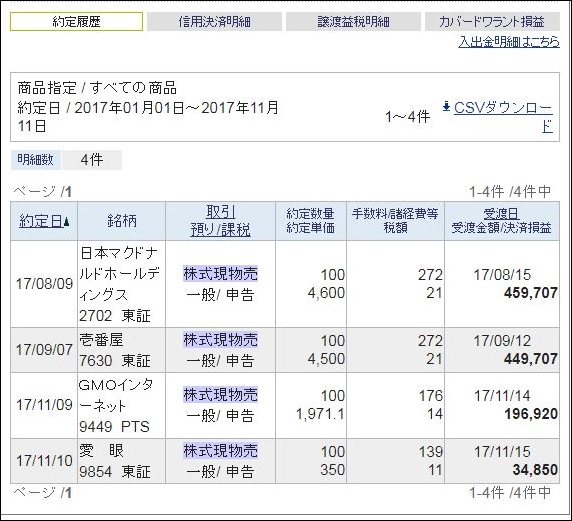Click the 459,707 settlement amount
The height and width of the screenshot is (521, 572).
tap(530, 293)
